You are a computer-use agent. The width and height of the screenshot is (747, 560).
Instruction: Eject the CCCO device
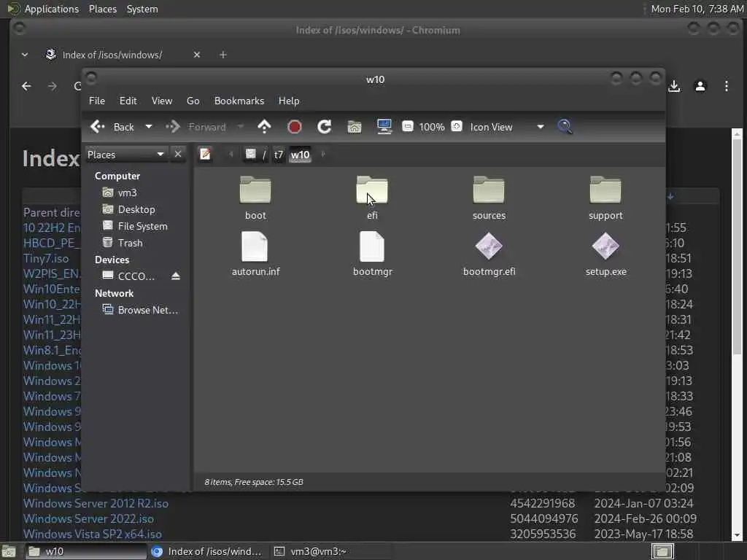(176, 276)
